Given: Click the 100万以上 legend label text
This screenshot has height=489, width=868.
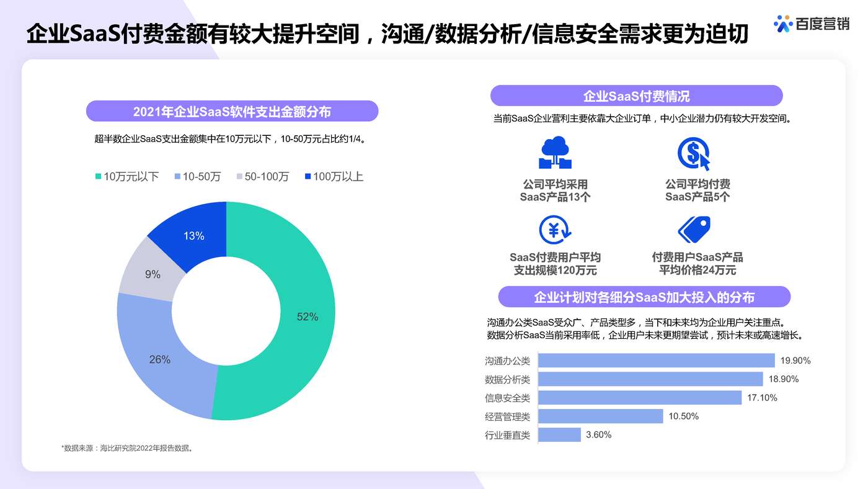Looking at the screenshot, I should click(338, 177).
